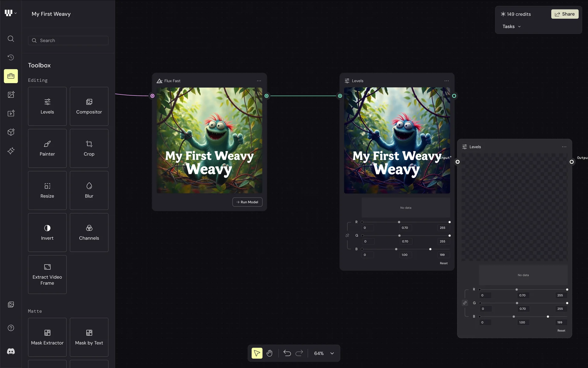
Task: Add the Painter tool from Toolbox
Action: point(47,148)
